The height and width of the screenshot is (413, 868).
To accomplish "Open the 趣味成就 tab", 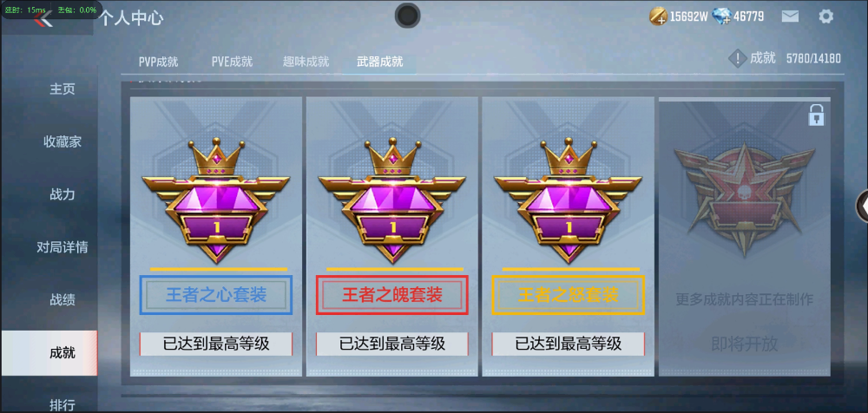I will tap(306, 62).
